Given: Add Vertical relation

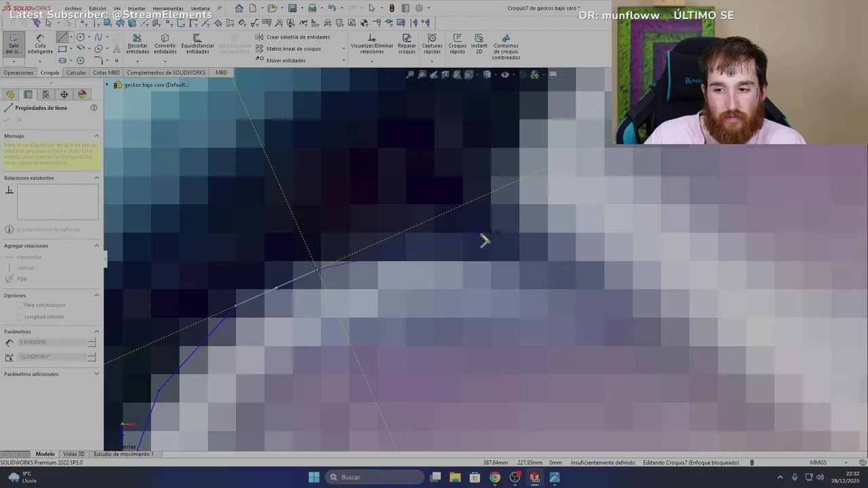Looking at the screenshot, I should (20, 268).
